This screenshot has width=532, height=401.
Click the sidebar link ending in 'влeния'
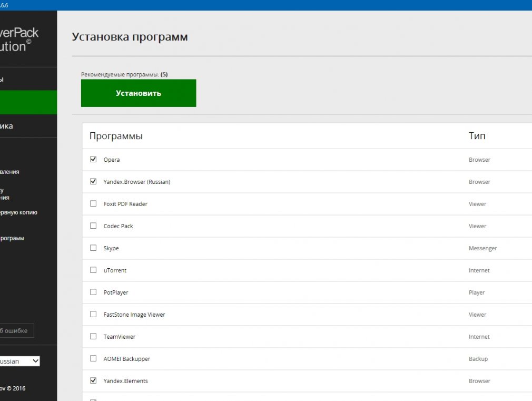pyautogui.click(x=9, y=172)
